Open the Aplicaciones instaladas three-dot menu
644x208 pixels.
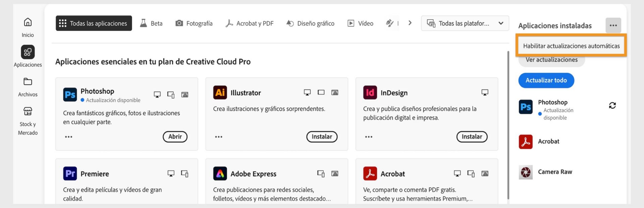[x=613, y=25]
